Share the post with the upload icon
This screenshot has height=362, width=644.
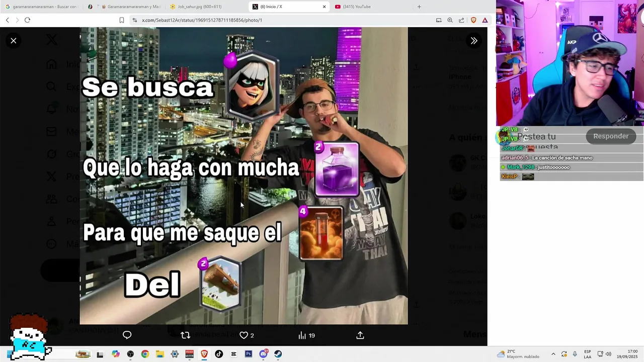(x=360, y=335)
